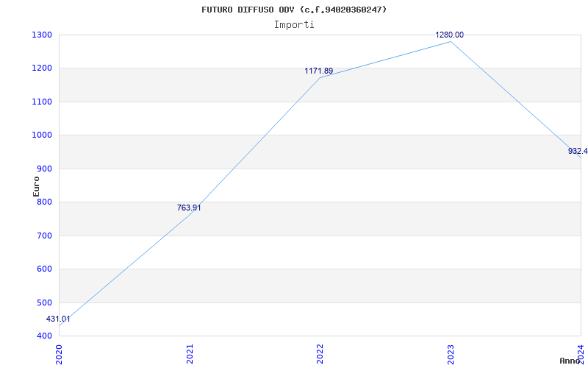Select the 431.01 data label
Viewport: 588px width, 368px height.
[58, 319]
